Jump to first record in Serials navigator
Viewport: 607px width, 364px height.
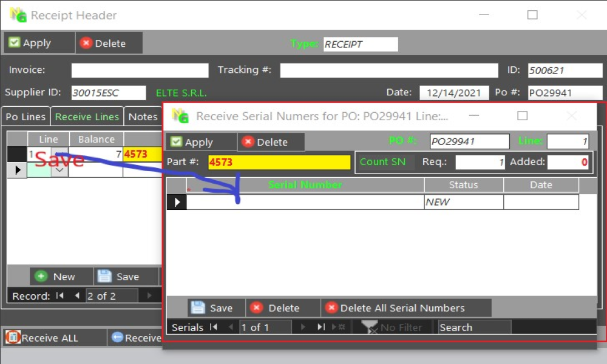214,328
